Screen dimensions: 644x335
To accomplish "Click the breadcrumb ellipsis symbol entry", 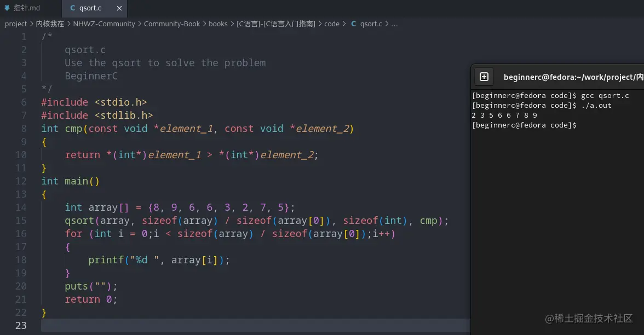I will [394, 24].
